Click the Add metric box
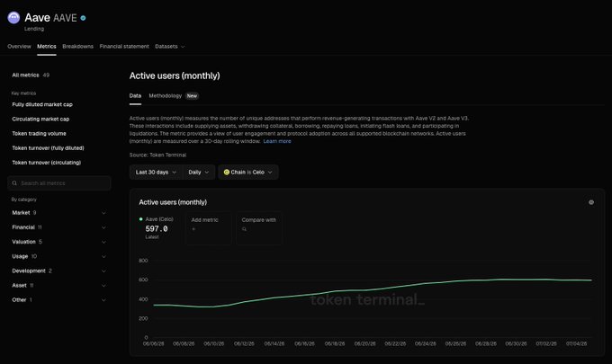Viewport: 612px width, 364px height. pos(209,228)
